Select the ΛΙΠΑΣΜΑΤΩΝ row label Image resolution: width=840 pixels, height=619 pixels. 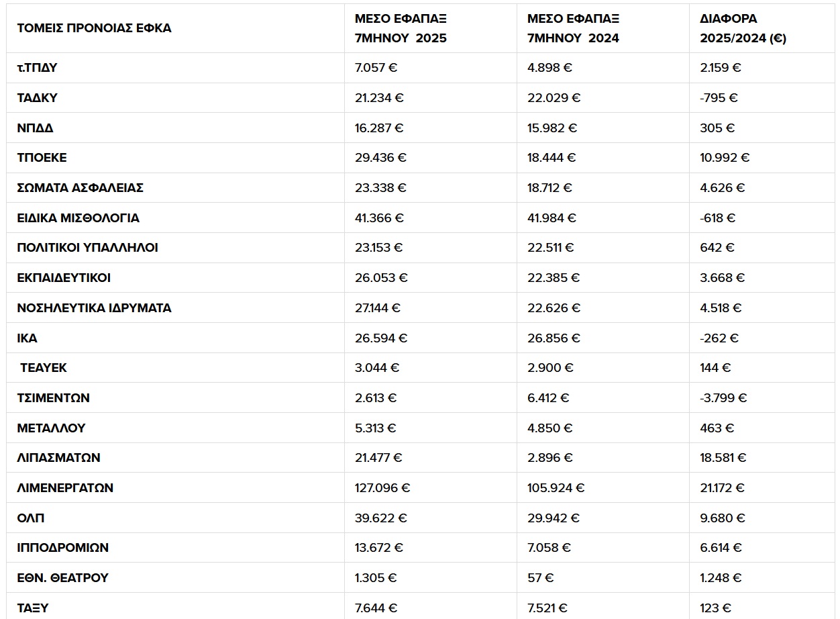tap(58, 458)
